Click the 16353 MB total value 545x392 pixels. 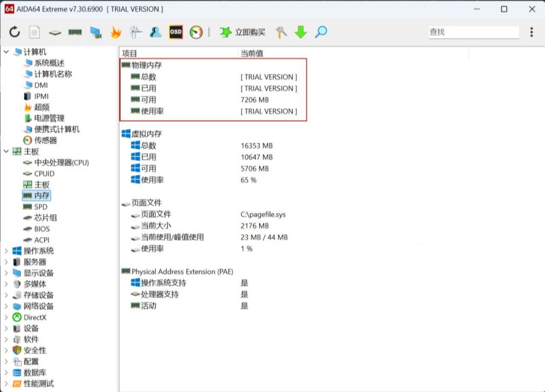point(257,145)
